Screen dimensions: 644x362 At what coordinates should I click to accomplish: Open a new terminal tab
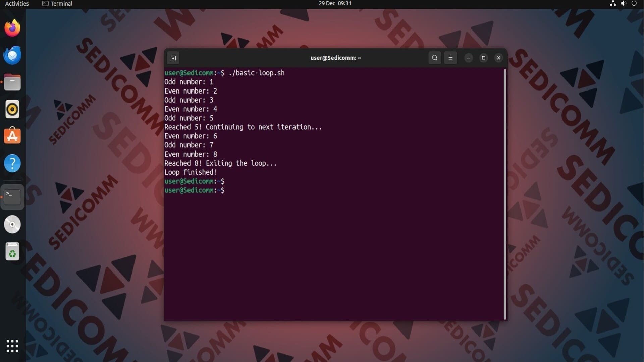pyautogui.click(x=173, y=58)
